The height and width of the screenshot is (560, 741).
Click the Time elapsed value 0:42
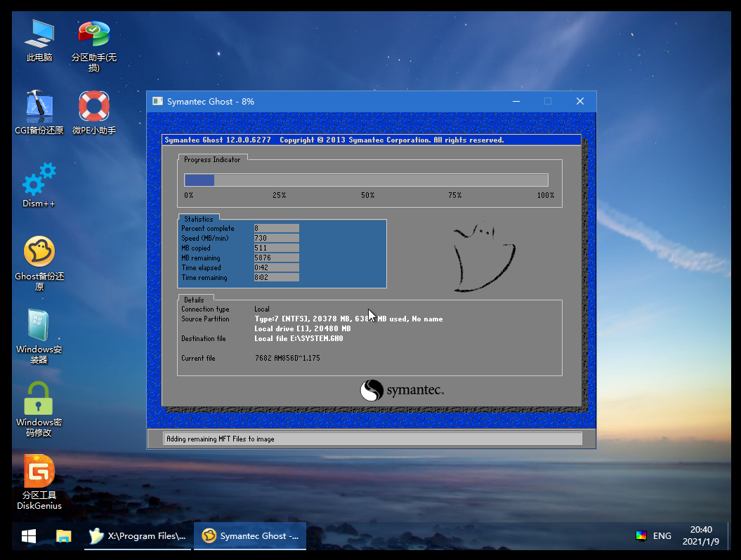pos(277,268)
